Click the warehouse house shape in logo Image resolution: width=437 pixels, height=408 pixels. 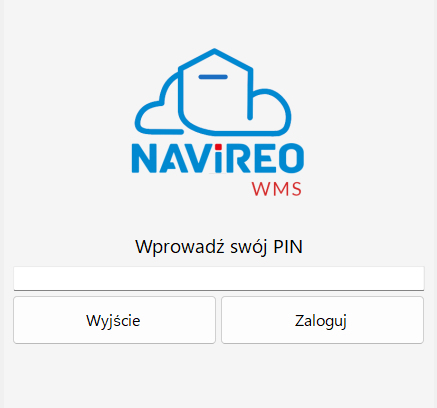215,90
